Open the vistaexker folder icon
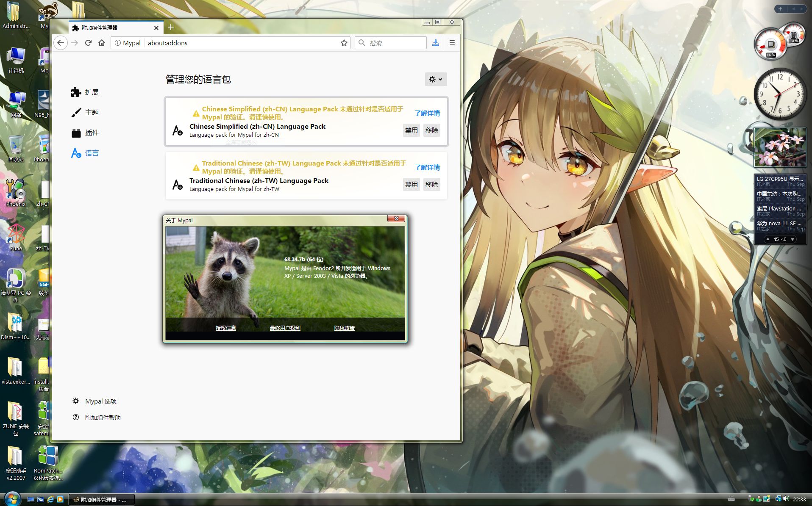Image resolution: width=812 pixels, height=506 pixels. [x=16, y=371]
